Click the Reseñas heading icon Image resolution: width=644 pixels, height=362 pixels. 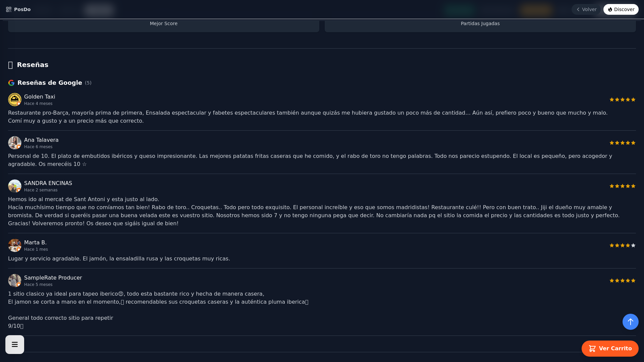pos(10,65)
